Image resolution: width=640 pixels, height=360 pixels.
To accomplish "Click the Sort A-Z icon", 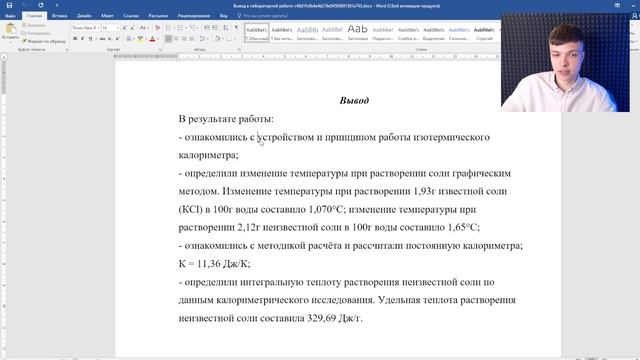I will tap(226, 27).
